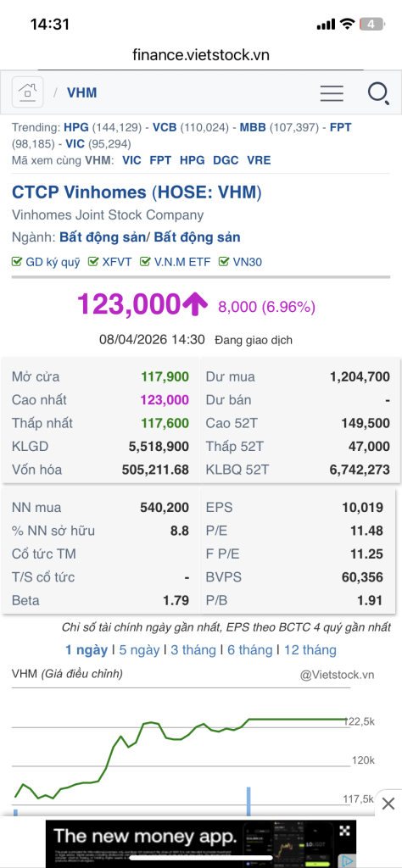Click the GD ký quỹ check icon
The height and width of the screenshot is (868, 402).
pyautogui.click(x=17, y=262)
